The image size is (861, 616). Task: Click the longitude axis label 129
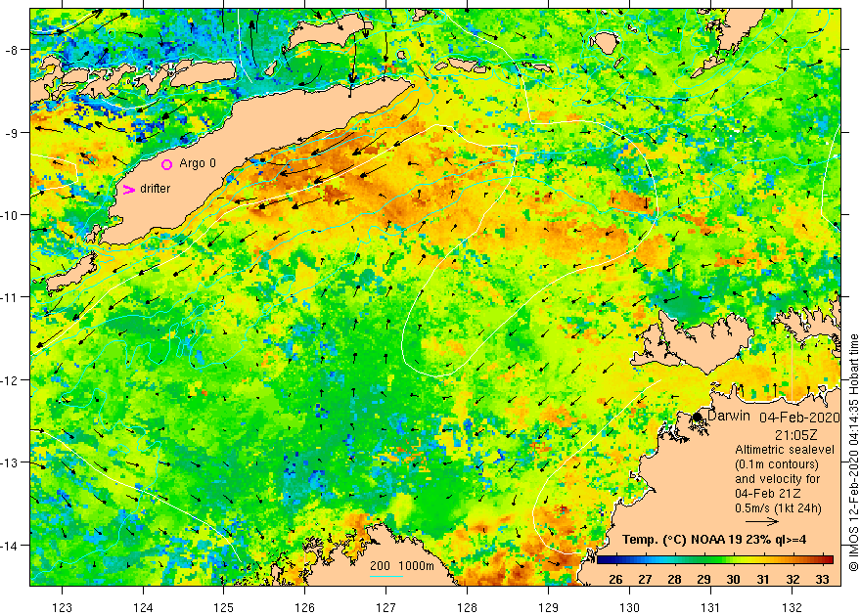pos(548,607)
